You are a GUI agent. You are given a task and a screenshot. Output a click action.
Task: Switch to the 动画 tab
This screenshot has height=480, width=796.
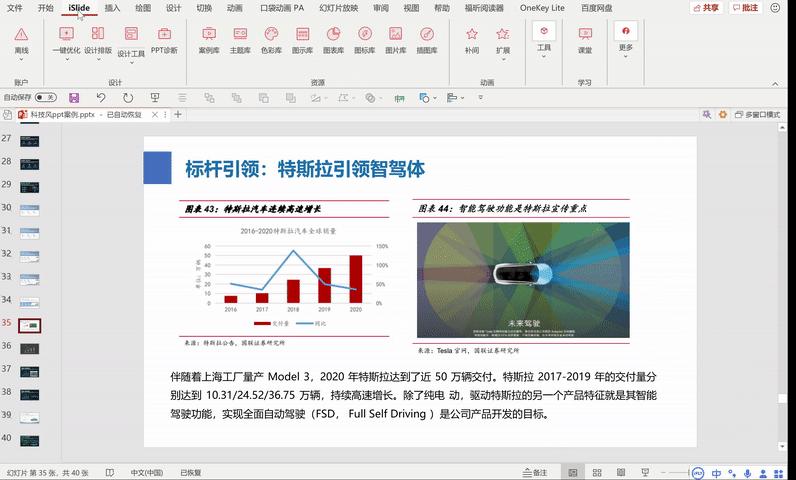tap(235, 8)
